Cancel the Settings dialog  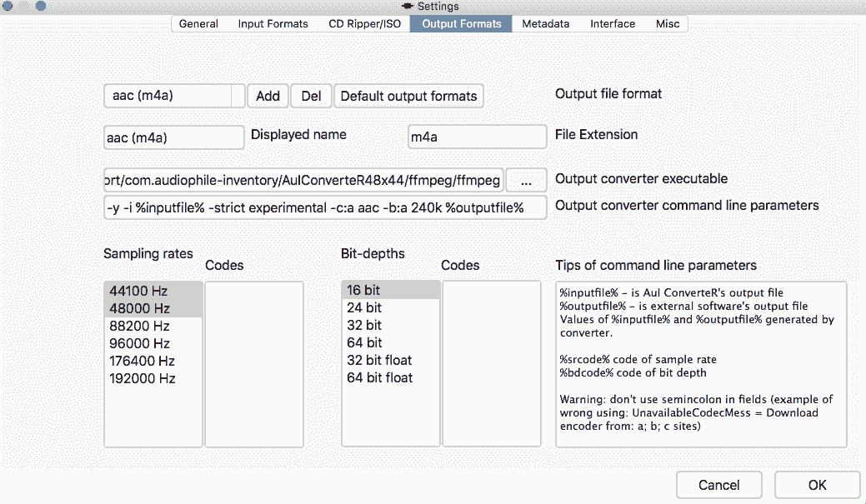718,485
